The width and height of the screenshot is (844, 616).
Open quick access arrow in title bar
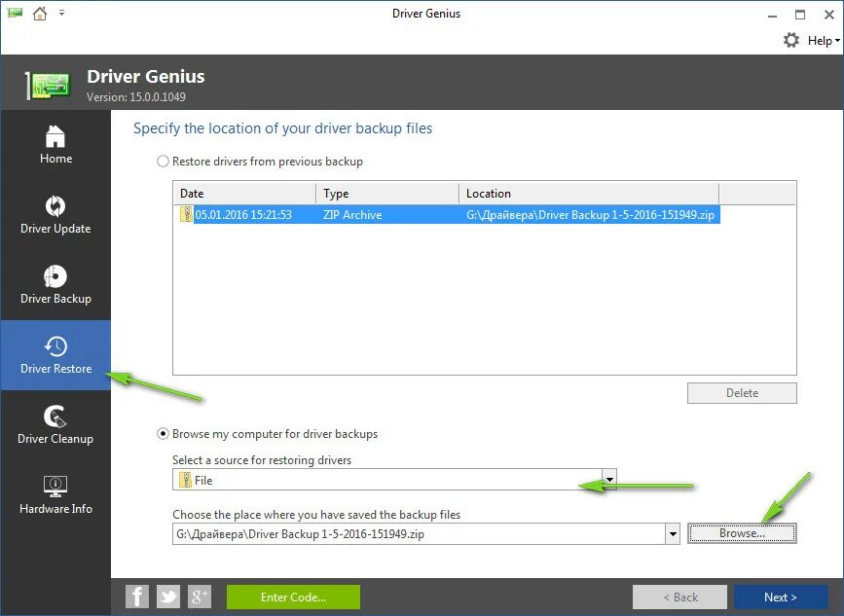(62, 13)
